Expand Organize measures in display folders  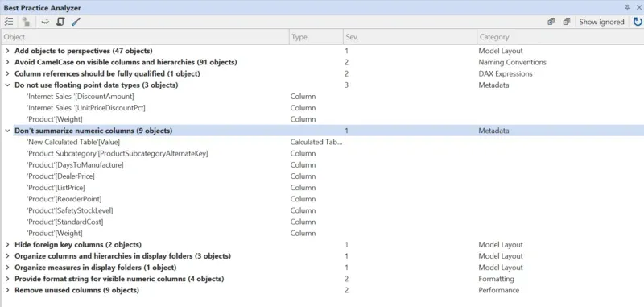(7, 268)
